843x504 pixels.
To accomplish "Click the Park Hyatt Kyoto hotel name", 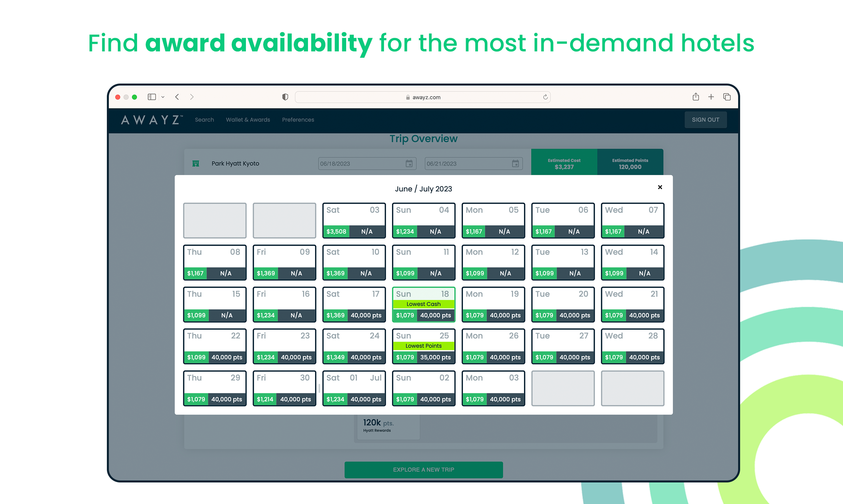I will 235,164.
